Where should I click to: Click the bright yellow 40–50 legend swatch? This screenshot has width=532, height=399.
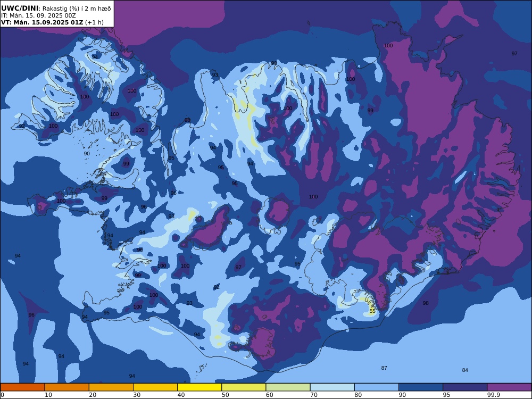199,387
